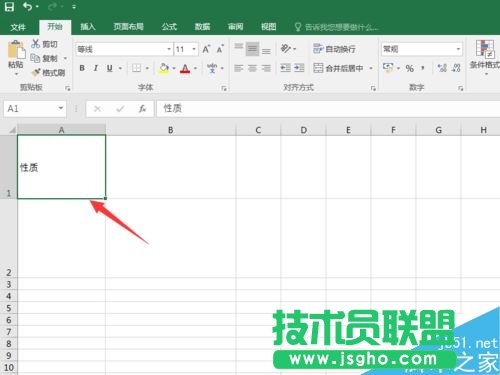Cut selection with 剪切
This screenshot has width=500, height=375.
coord(45,44)
